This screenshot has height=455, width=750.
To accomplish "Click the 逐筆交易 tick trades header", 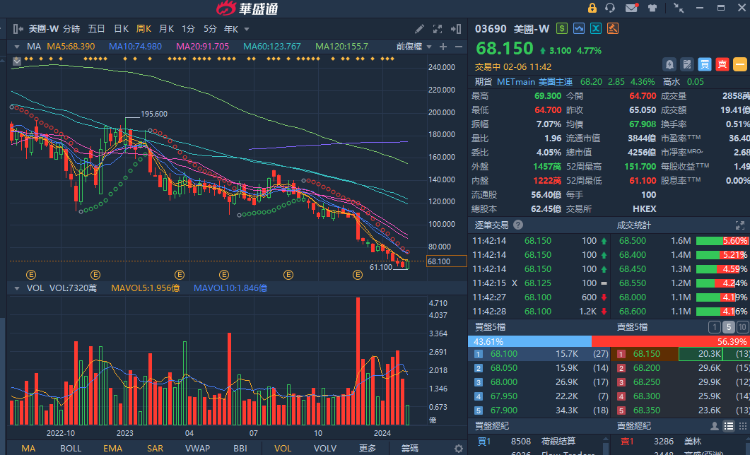I will click(x=491, y=225).
